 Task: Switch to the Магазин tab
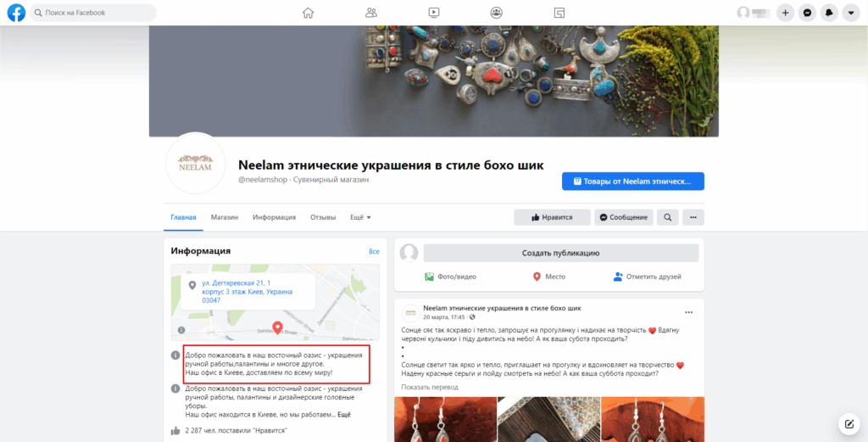(x=224, y=218)
